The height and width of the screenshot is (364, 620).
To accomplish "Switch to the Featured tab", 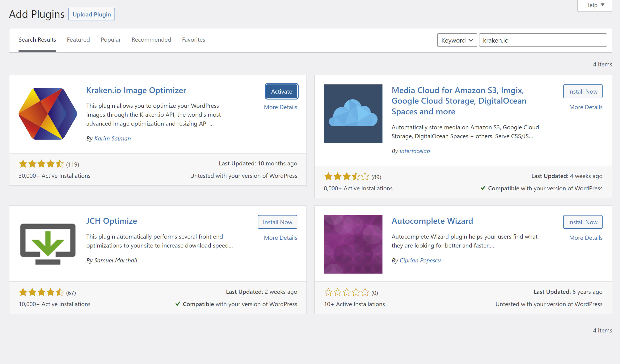I will (x=78, y=40).
